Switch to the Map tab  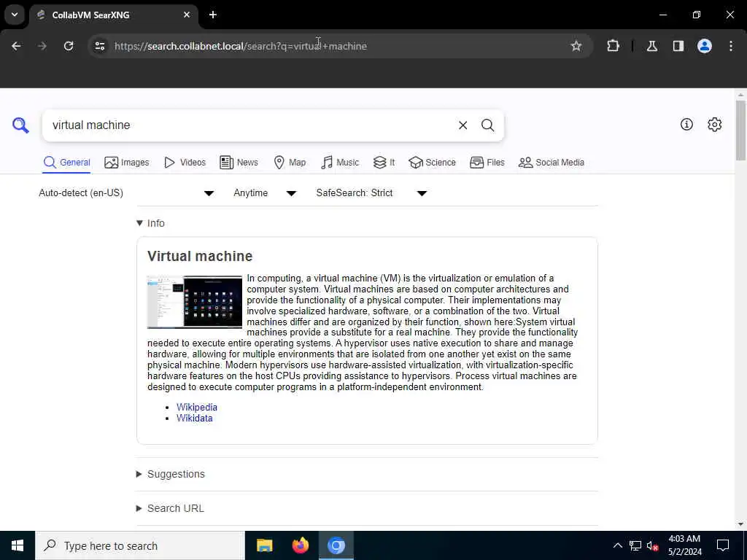pos(290,163)
